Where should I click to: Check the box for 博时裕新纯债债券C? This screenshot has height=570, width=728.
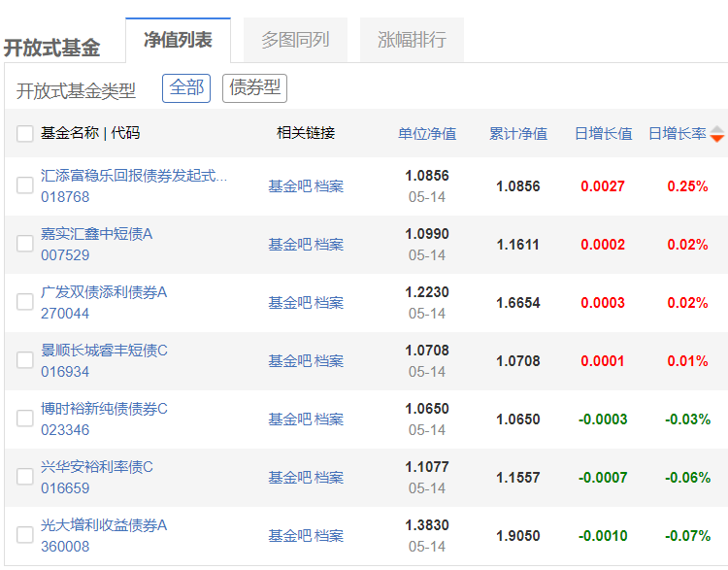(x=24, y=419)
